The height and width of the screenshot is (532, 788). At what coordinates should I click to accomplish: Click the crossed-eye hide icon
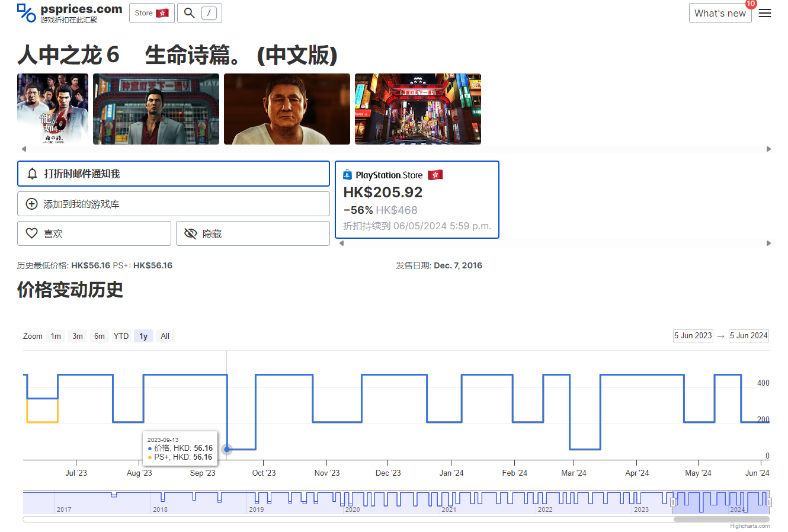pos(190,233)
